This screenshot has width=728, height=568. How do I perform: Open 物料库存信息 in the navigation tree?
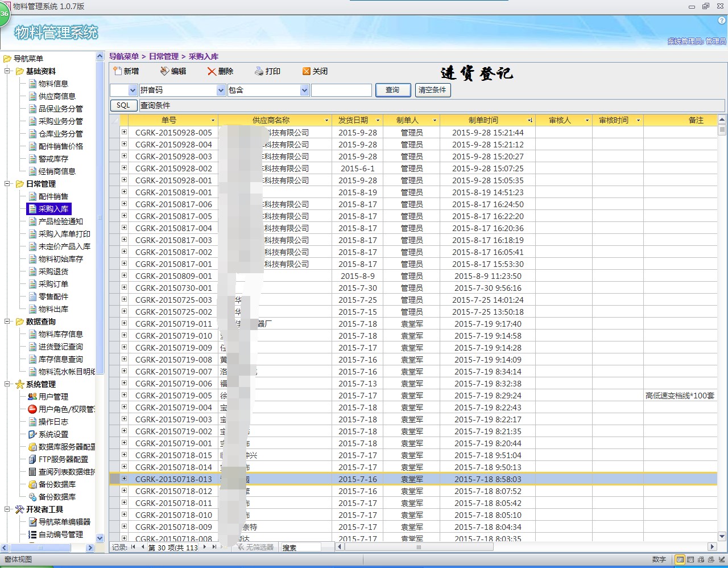(x=61, y=334)
